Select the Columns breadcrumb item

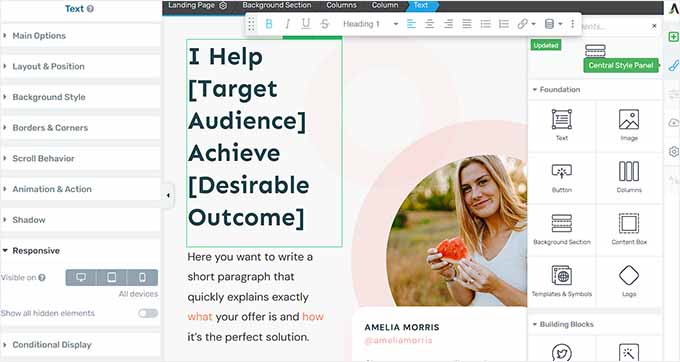341,5
